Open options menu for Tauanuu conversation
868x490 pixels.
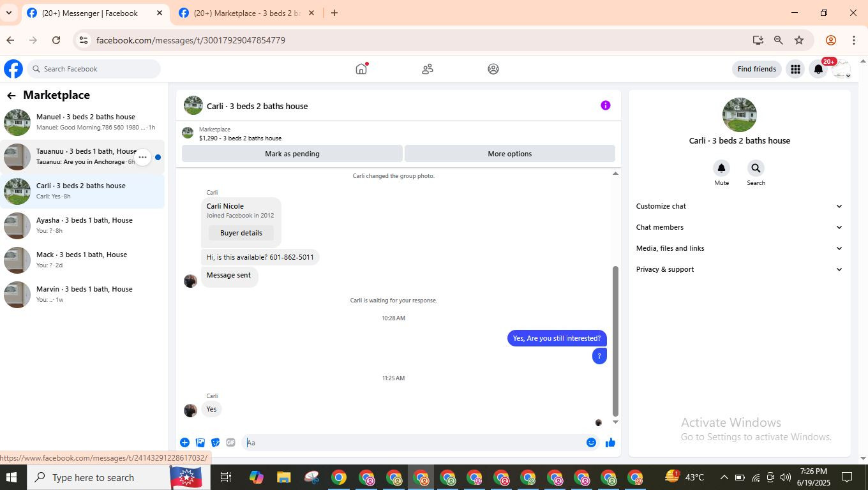[x=142, y=157]
